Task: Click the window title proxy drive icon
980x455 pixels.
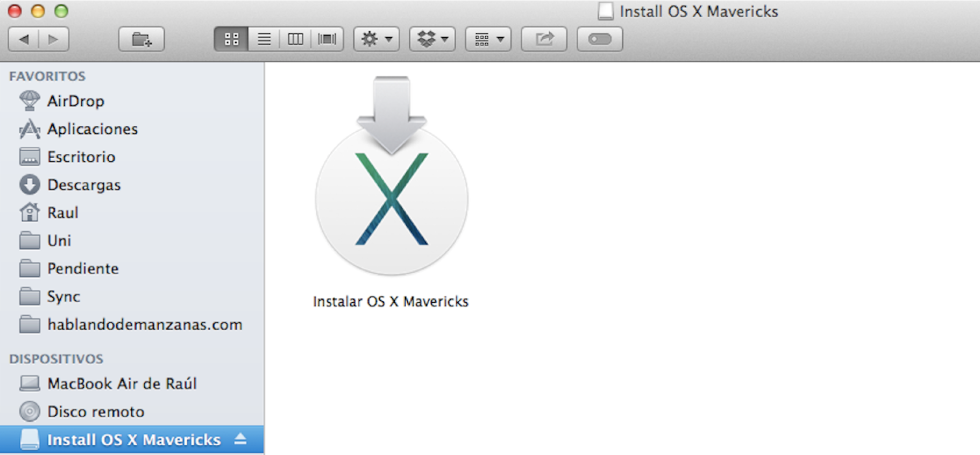Action: tap(606, 11)
